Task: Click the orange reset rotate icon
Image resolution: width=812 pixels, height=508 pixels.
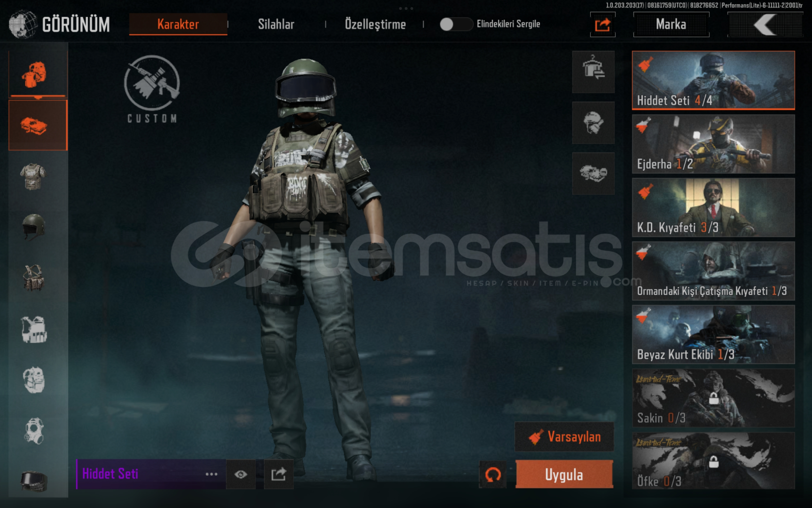Action: click(x=493, y=475)
